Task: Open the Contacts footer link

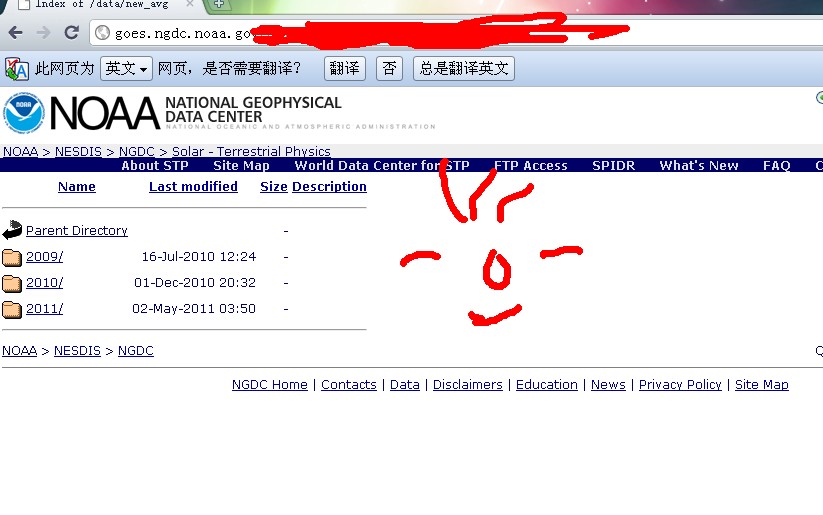Action: 349,385
